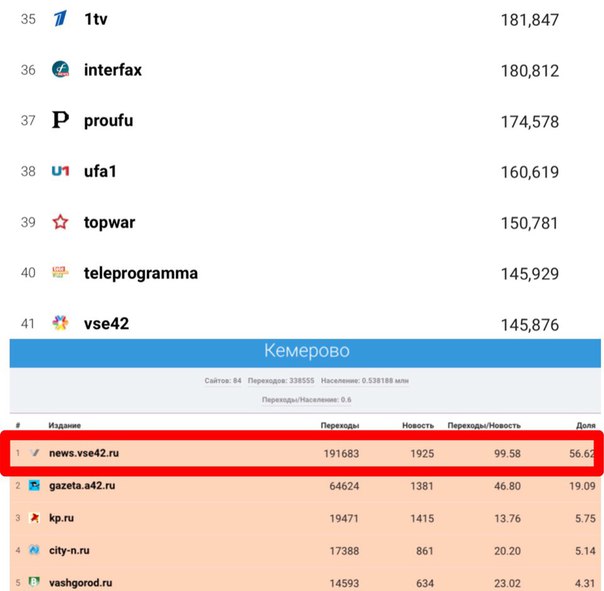604x591 pixels.
Task: Click the vse42 colorful flower icon
Action: 60,323
